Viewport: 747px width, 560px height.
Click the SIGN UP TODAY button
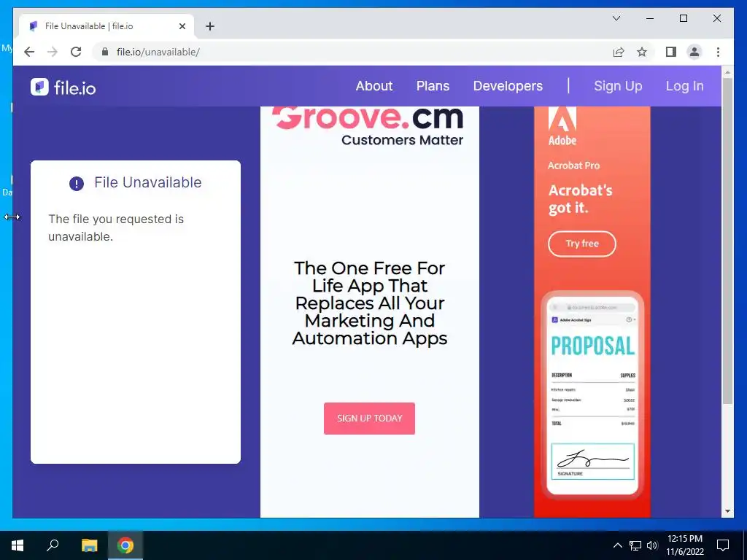(x=369, y=418)
